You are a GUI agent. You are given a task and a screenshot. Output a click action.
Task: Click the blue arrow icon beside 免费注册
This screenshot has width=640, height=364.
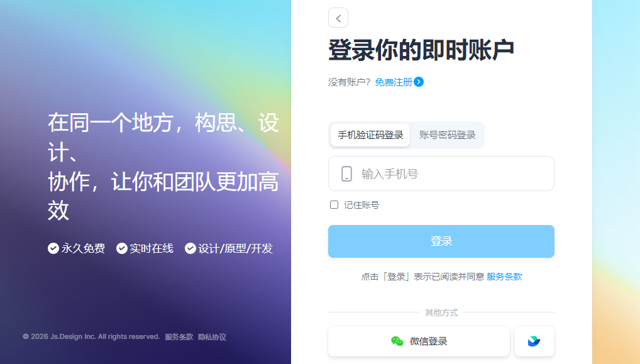[419, 82]
